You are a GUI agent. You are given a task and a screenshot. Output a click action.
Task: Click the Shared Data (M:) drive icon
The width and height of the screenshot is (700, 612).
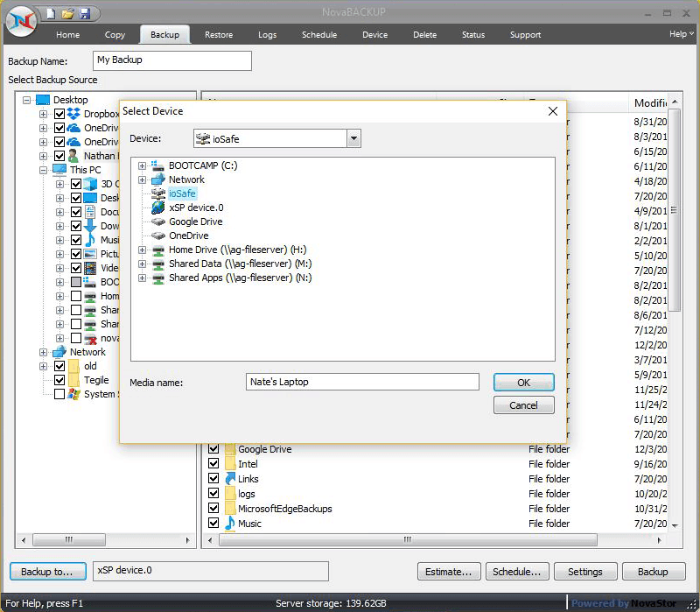pyautogui.click(x=158, y=264)
